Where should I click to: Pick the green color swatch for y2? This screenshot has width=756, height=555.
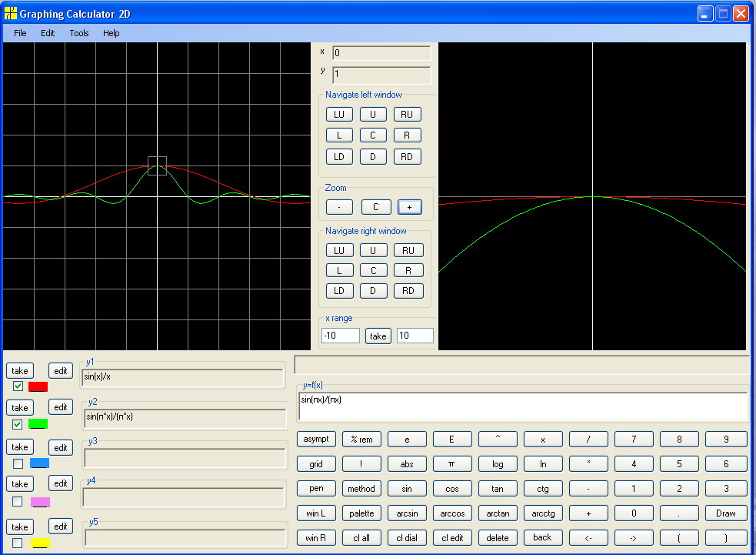point(38,424)
